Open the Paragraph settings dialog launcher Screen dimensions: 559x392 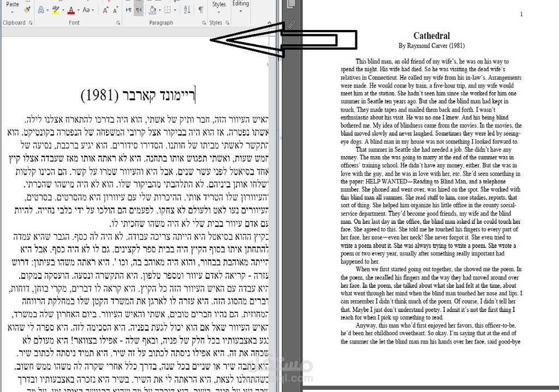pos(204,23)
